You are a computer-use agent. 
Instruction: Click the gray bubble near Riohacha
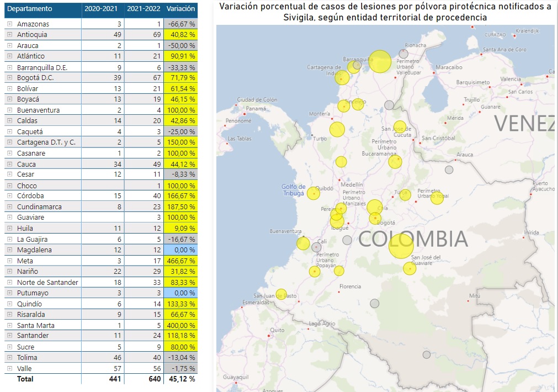tap(404, 54)
